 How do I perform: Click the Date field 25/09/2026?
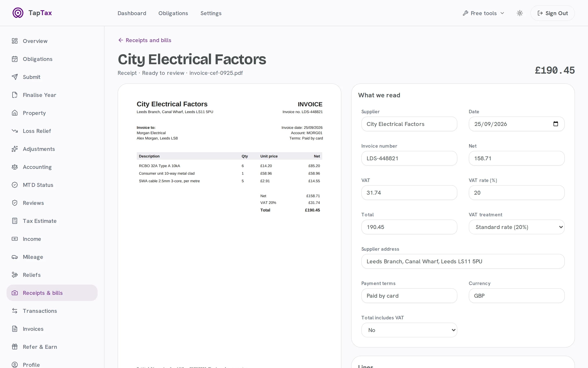pyautogui.click(x=516, y=124)
